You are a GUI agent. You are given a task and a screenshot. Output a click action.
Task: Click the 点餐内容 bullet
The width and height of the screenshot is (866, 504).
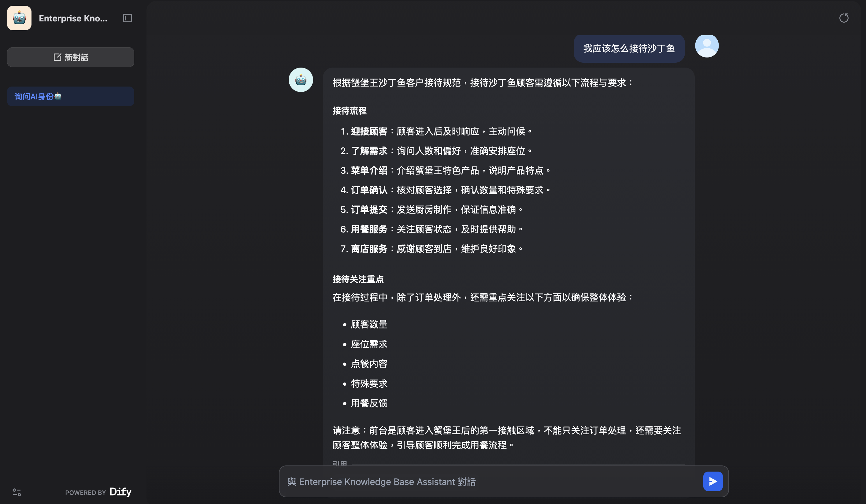tap(369, 364)
